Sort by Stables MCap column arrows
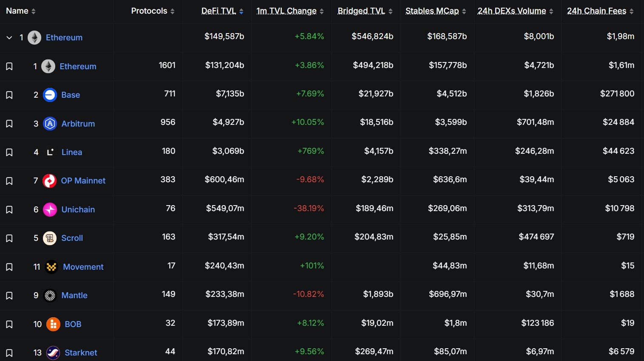 click(x=464, y=11)
